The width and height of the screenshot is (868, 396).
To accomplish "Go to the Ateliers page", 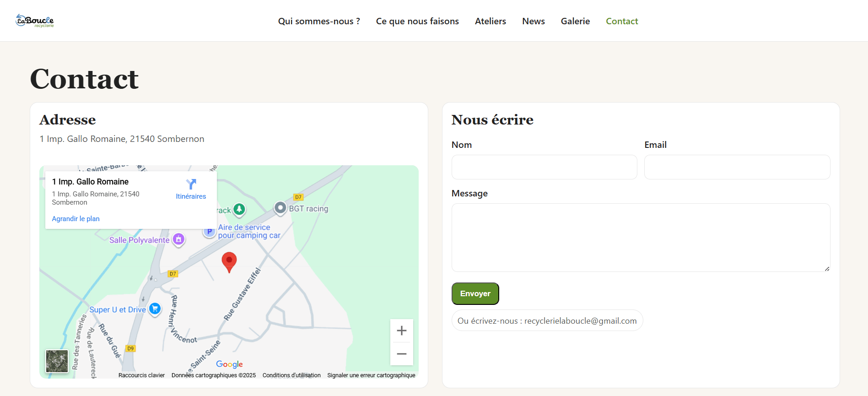I will pos(491,21).
